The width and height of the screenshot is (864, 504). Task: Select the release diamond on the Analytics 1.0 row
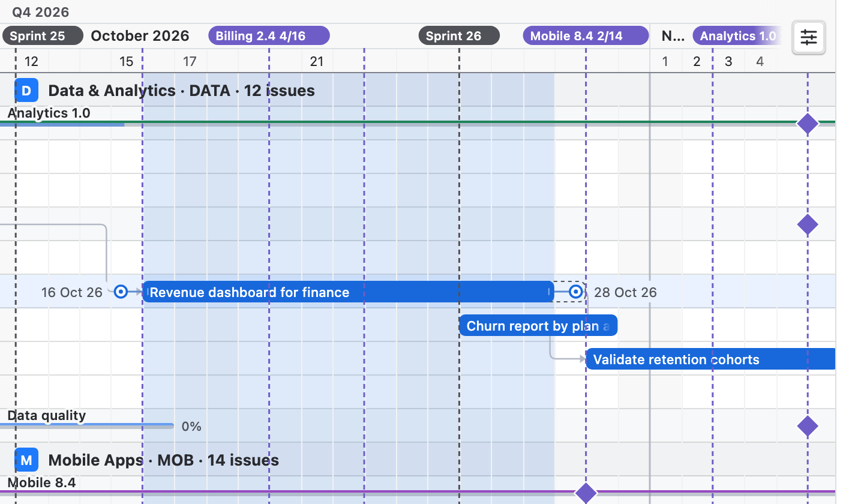[808, 124]
